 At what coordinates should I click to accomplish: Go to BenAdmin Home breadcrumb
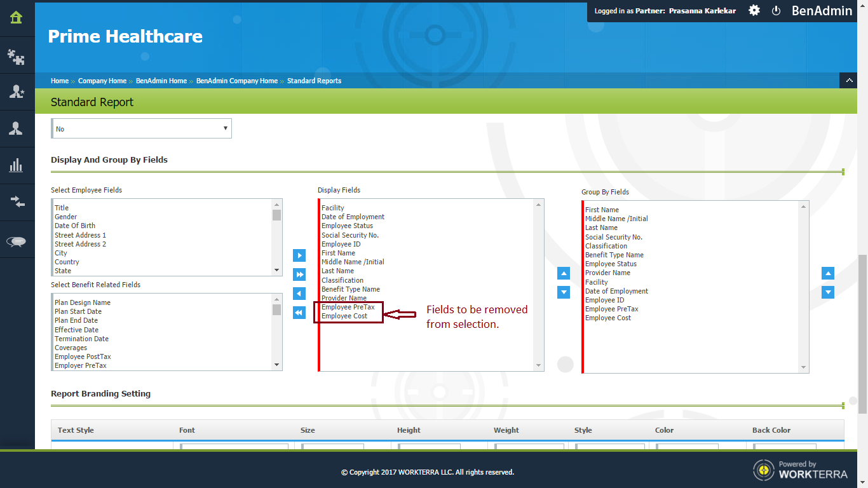[161, 81]
